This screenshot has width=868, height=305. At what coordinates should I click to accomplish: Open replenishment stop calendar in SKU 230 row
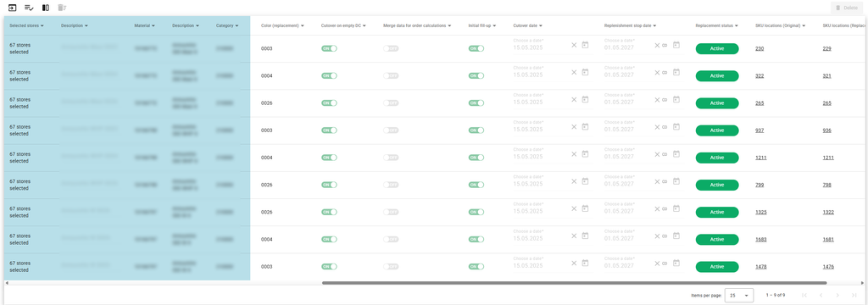(676, 45)
